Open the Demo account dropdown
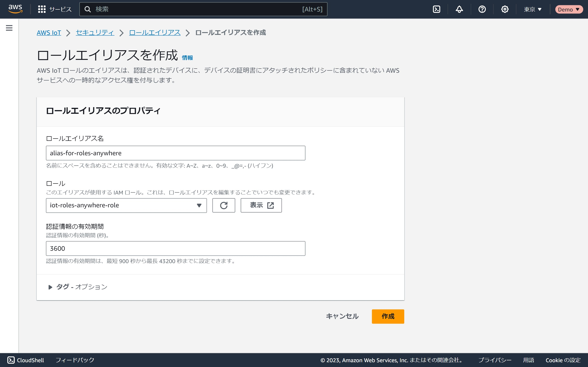 pos(568,9)
